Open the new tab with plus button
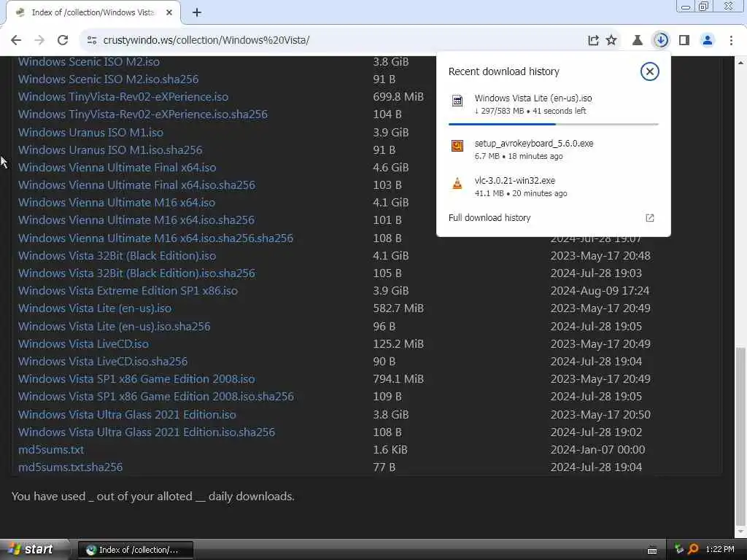This screenshot has height=560, width=747. point(197,12)
